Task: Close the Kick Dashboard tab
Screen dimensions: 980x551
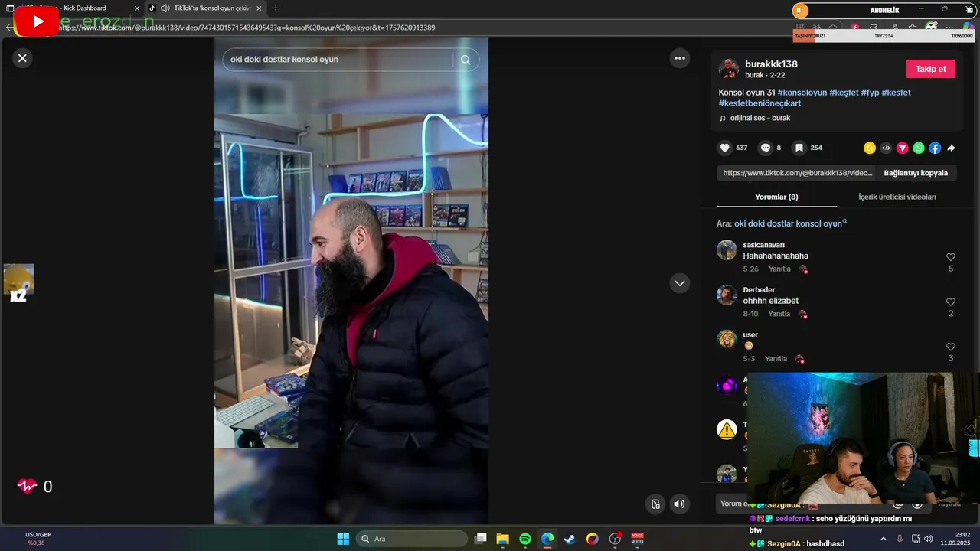Action: [x=137, y=8]
